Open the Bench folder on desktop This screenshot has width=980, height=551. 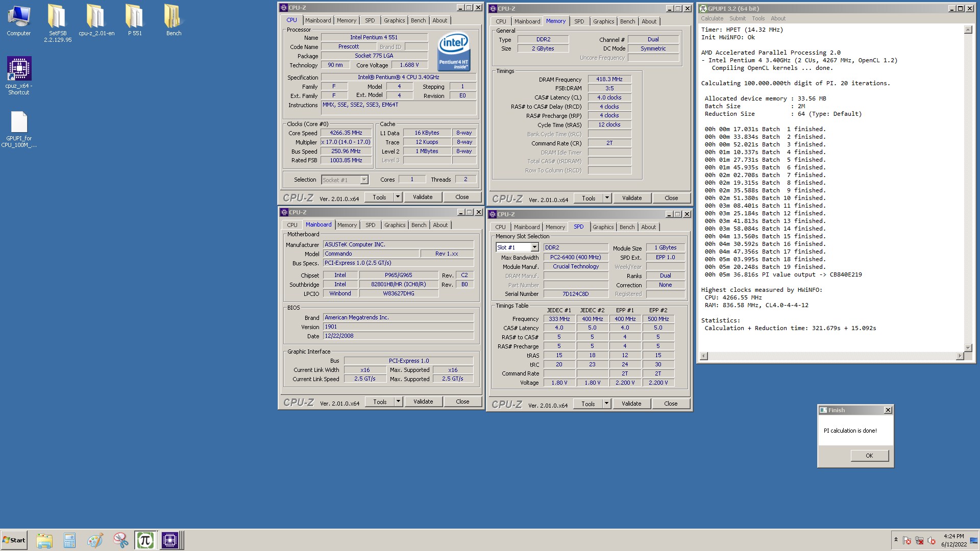(x=174, y=20)
